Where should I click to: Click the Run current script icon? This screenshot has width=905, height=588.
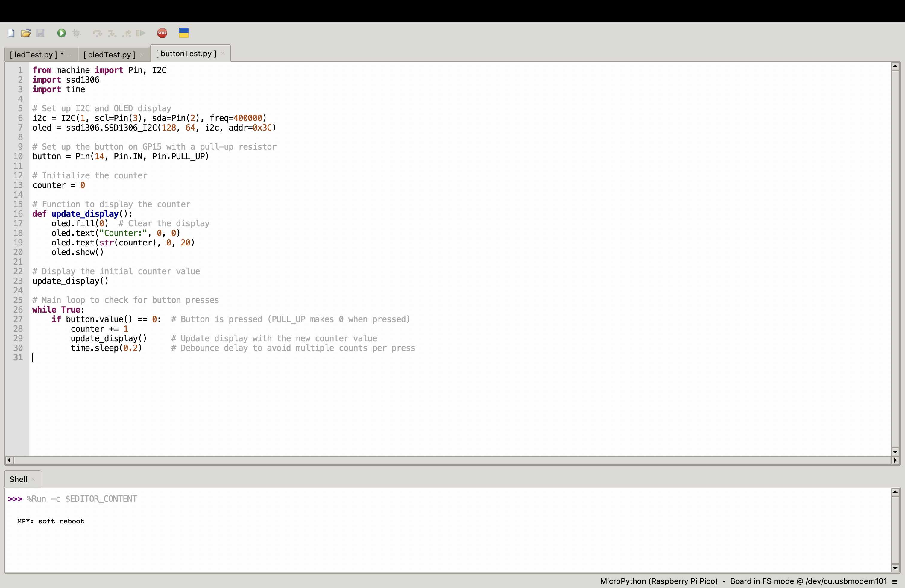61,32
